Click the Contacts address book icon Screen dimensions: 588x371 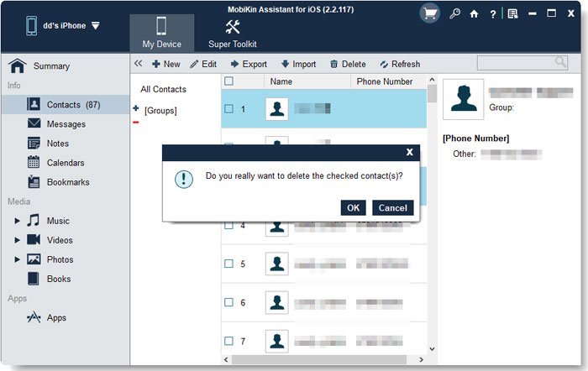[34, 104]
